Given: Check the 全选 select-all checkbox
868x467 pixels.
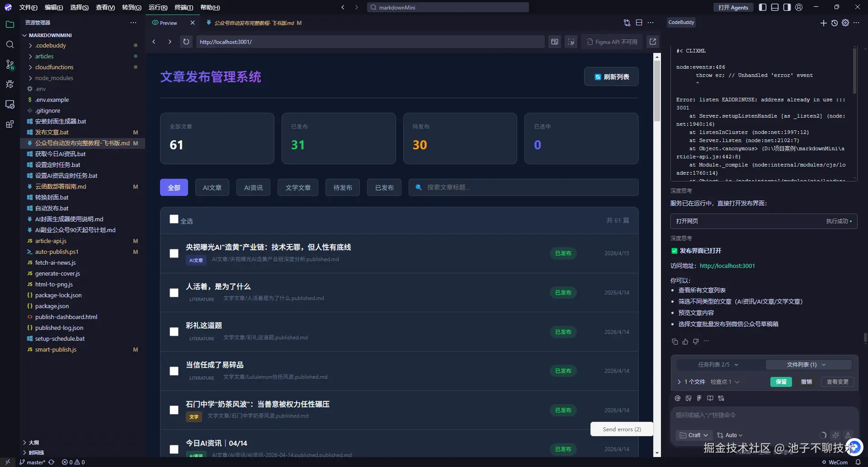Looking at the screenshot, I should tap(174, 219).
